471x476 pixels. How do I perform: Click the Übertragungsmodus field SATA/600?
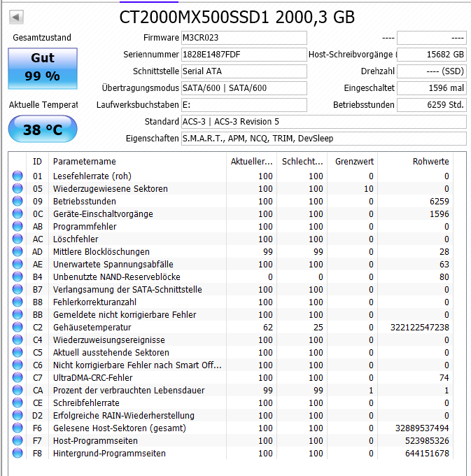pyautogui.click(x=244, y=88)
